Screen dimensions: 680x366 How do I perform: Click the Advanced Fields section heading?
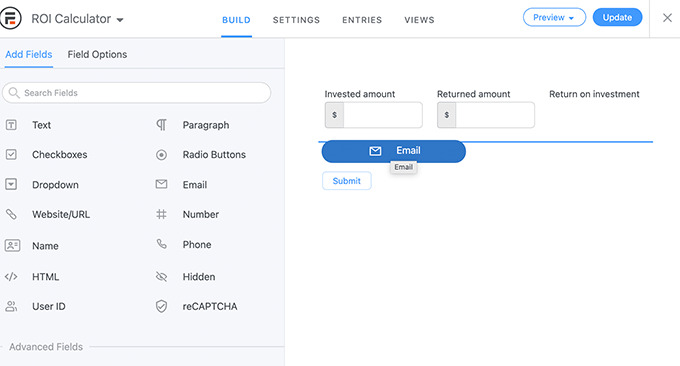[x=46, y=347]
